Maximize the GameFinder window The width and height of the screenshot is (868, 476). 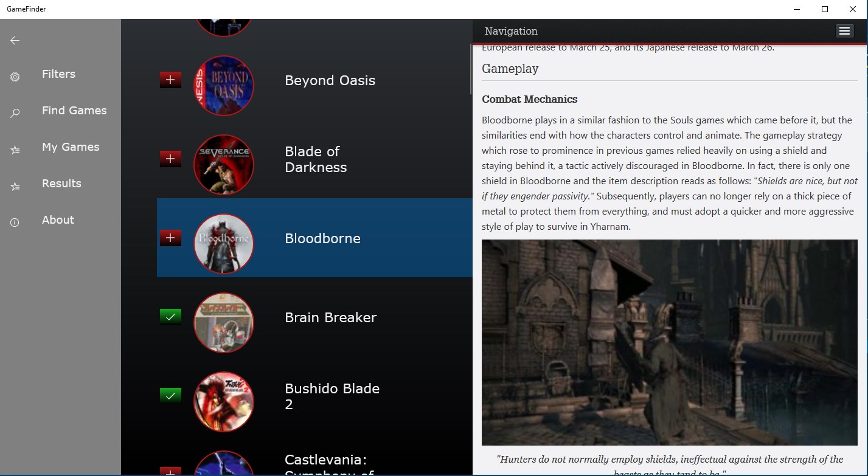click(x=825, y=9)
